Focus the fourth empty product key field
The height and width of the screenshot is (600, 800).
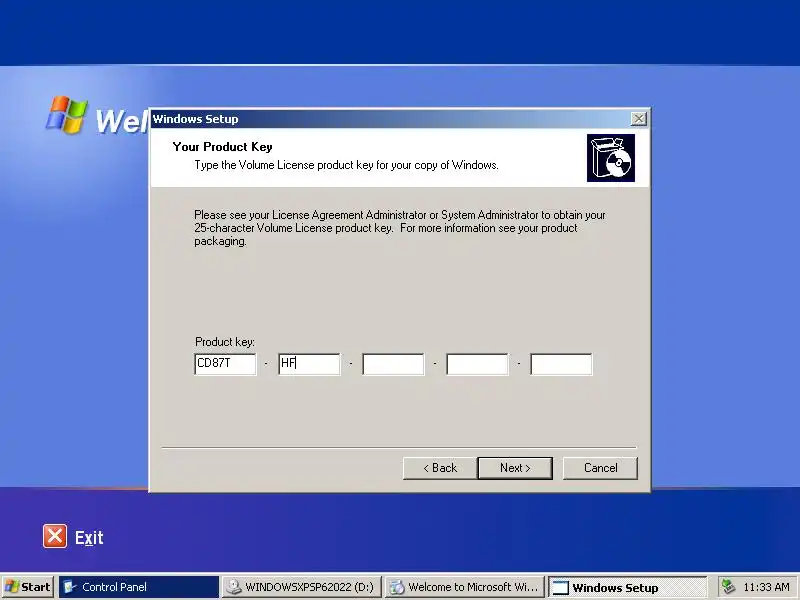click(478, 364)
